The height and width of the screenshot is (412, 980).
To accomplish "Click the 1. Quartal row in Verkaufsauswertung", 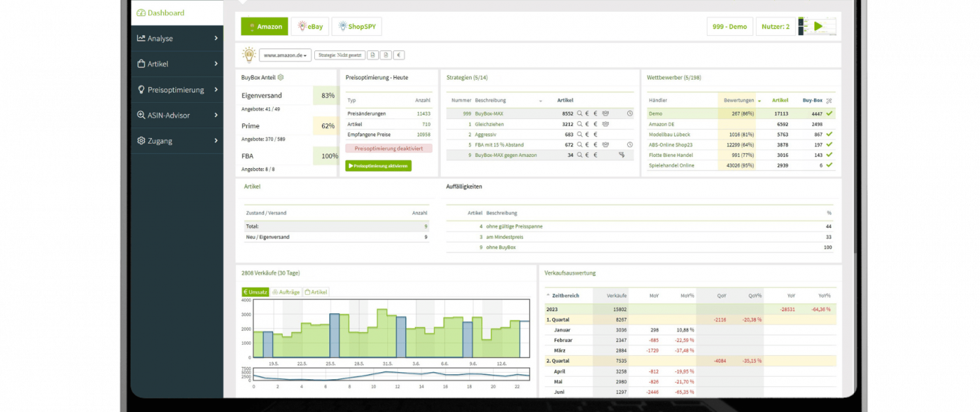I will (691, 320).
